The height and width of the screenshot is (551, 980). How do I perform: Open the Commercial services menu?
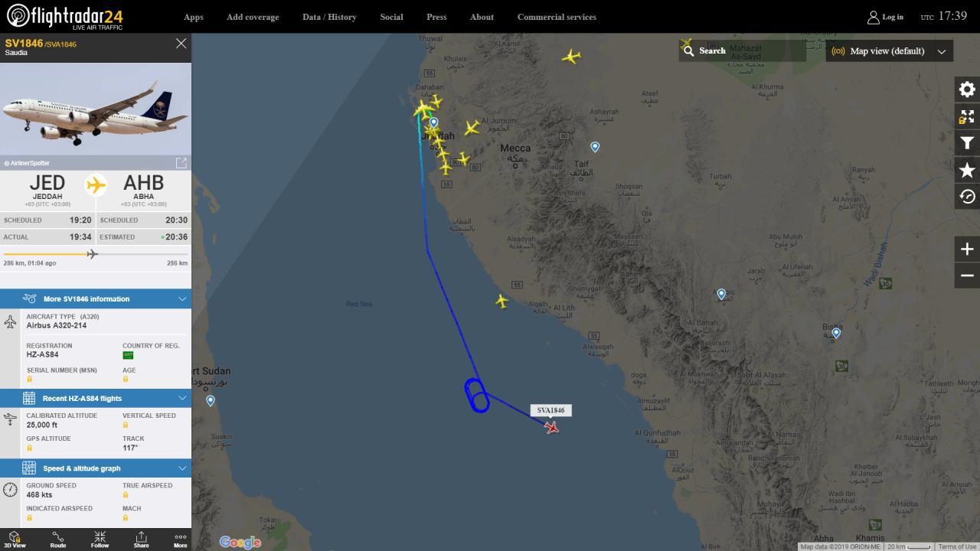click(x=557, y=17)
